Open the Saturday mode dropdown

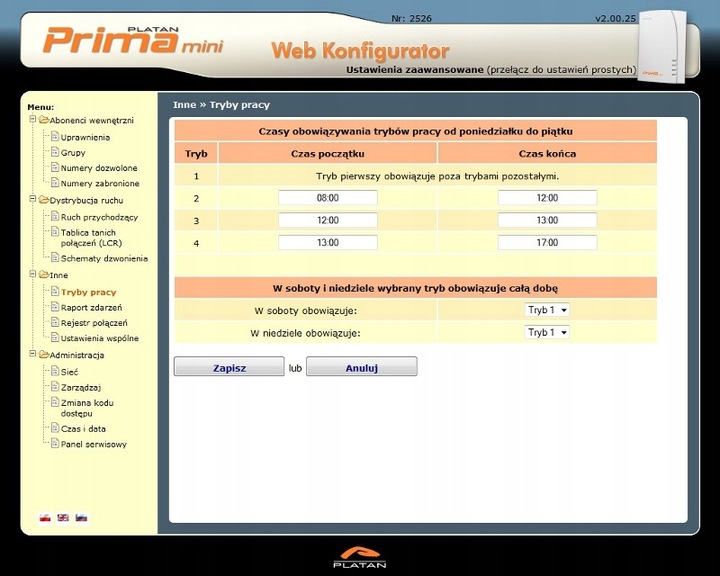[x=547, y=310]
